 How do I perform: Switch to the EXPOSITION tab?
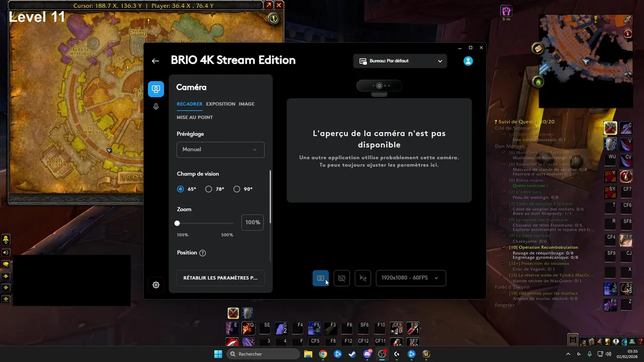click(x=220, y=104)
